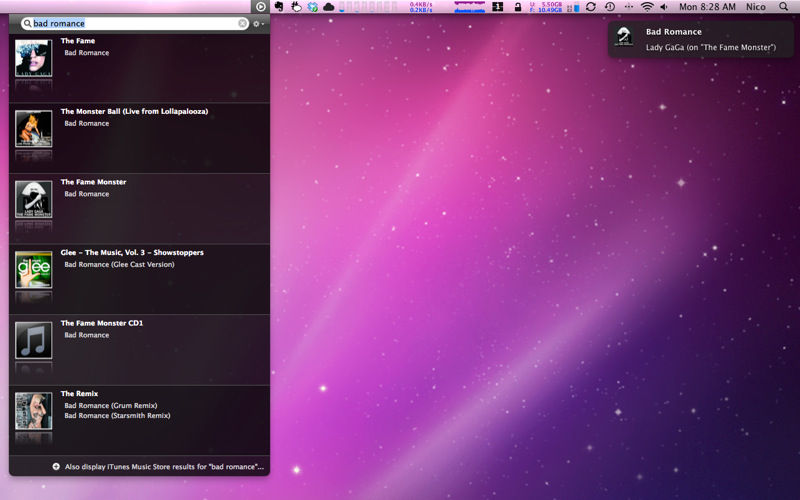Click the magnifier icon in the search field
Image resolution: width=800 pixels, height=500 pixels.
(x=28, y=23)
